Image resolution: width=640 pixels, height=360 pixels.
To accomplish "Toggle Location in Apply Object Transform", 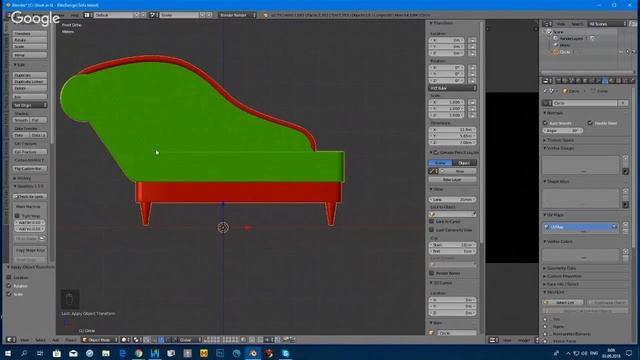I will pyautogui.click(x=9, y=278).
